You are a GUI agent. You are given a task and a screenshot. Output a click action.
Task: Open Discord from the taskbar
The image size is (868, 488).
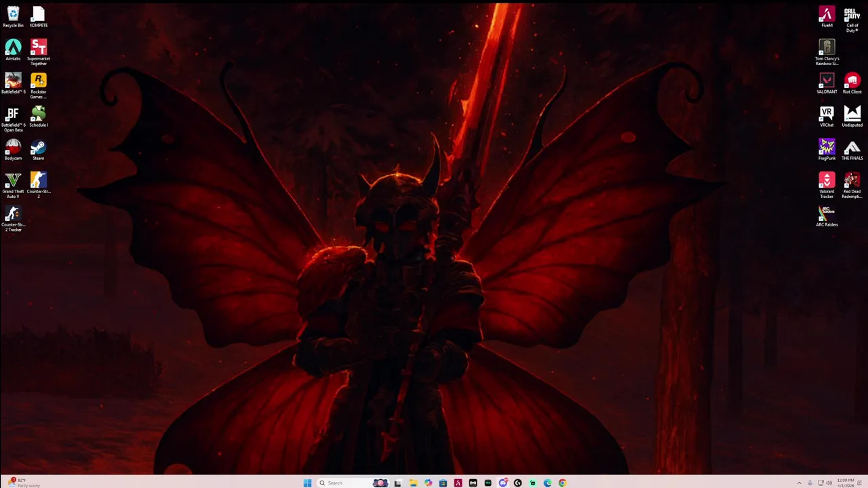pos(502,483)
